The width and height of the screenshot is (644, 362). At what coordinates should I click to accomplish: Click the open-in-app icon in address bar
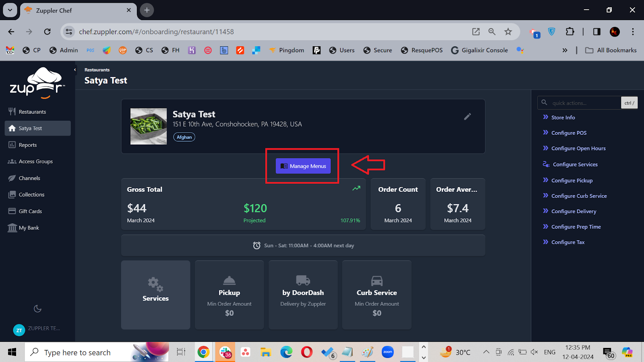tap(476, 32)
